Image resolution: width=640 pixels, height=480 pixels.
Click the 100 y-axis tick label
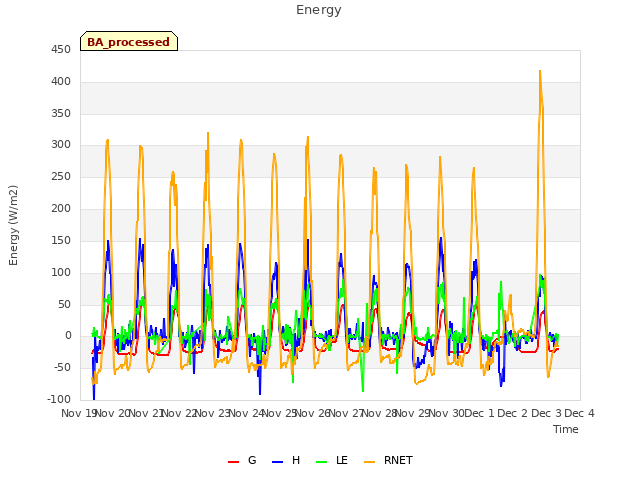tap(61, 272)
